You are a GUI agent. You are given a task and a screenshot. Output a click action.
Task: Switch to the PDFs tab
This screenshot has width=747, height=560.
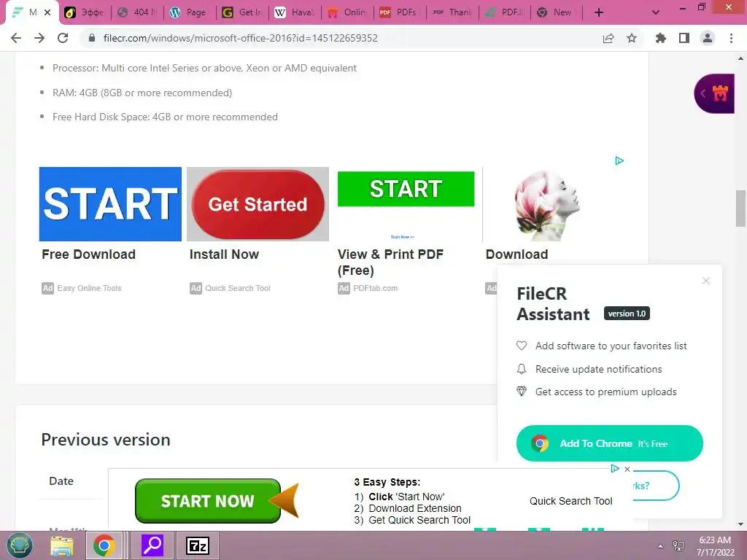[x=400, y=12]
